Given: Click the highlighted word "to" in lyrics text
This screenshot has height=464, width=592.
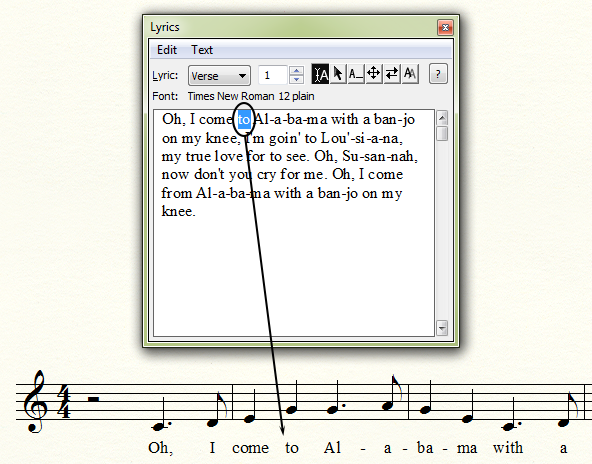Looking at the screenshot, I should click(x=244, y=120).
